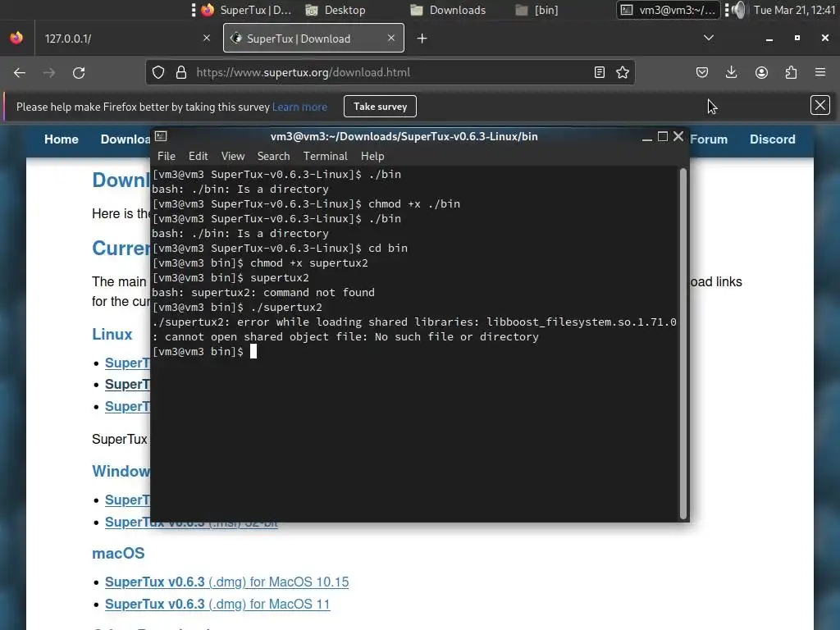This screenshot has width=840, height=630.
Task: Open the terminal View menu
Action: coord(232,156)
